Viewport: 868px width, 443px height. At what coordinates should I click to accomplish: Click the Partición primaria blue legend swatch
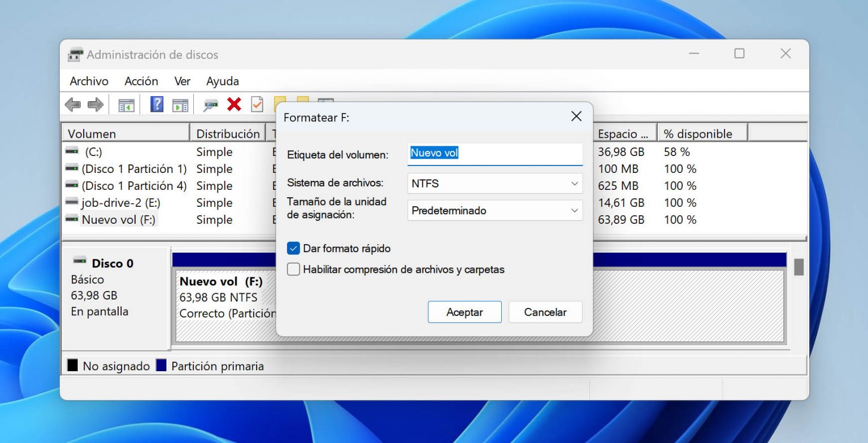coord(162,365)
